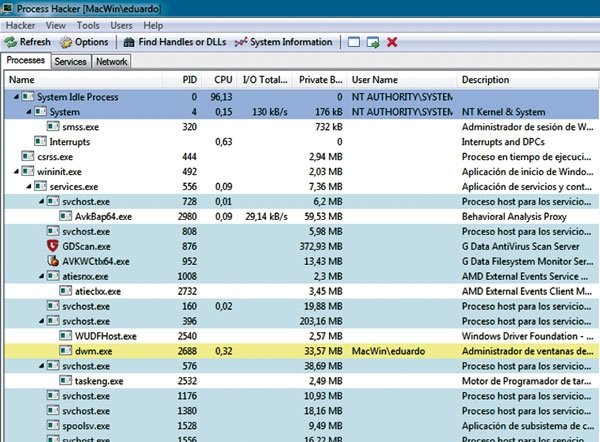Click the Process Hacker title bar icon
Viewport: 600px width, 442px height.
(7, 8)
